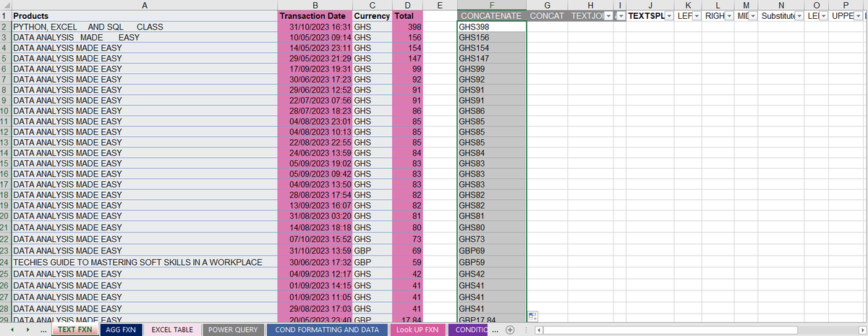Click the Products header cell
This screenshot has height=336, width=868.
tap(145, 16)
